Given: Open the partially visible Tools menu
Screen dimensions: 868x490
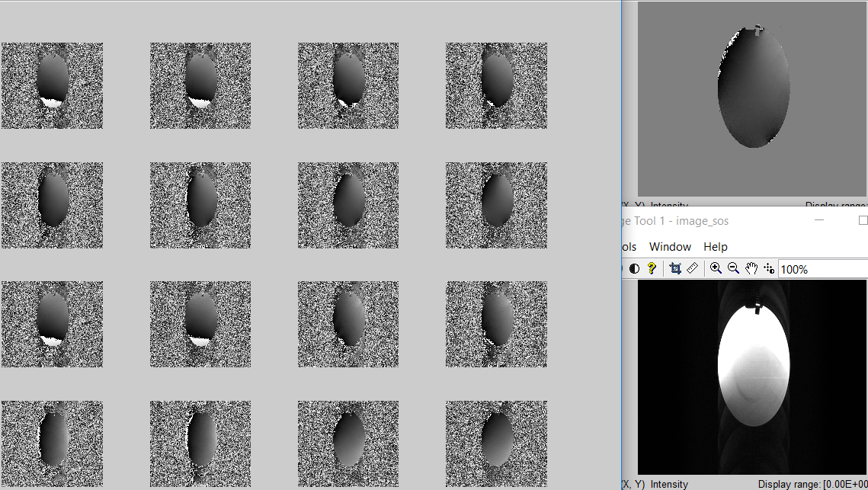Looking at the screenshot, I should click(629, 247).
